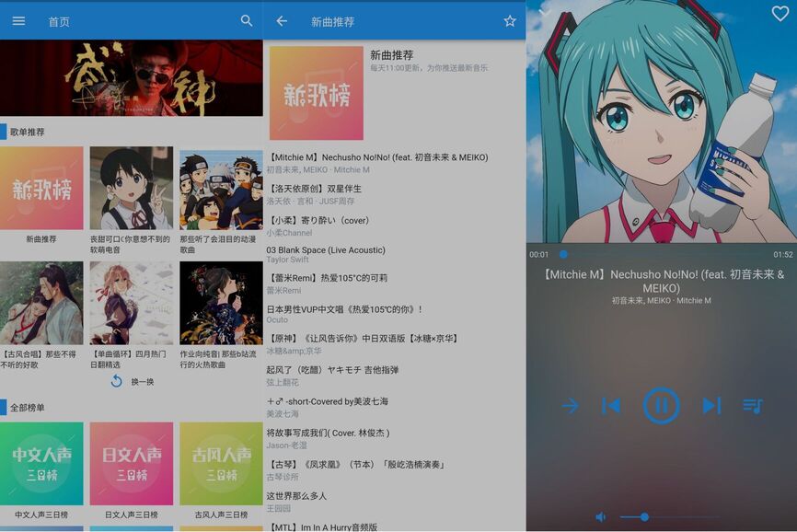Image resolution: width=797 pixels, height=532 pixels.
Task: Go back from the 新曲推荐 playlist
Action: click(282, 21)
